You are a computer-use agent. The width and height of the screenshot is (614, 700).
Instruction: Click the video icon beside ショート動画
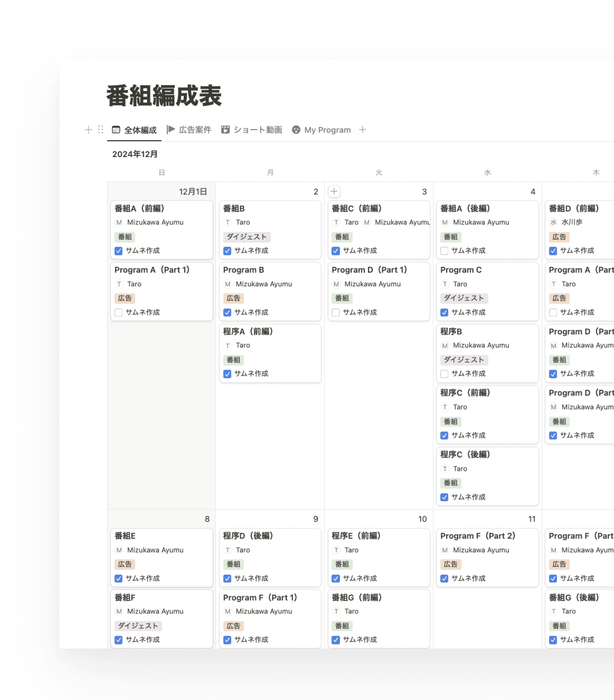tap(226, 129)
